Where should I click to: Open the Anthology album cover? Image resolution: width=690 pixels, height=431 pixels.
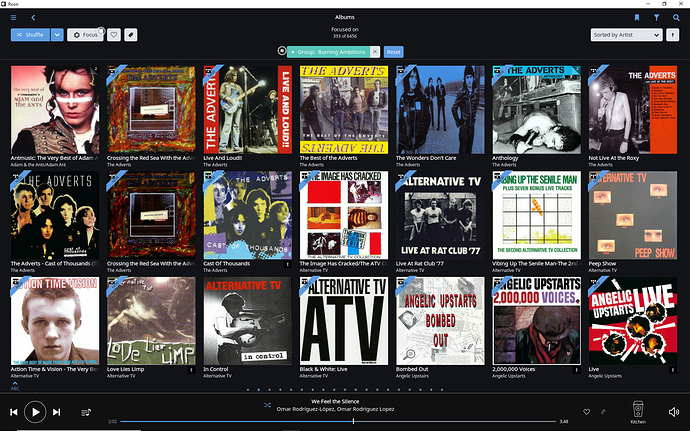click(x=536, y=110)
